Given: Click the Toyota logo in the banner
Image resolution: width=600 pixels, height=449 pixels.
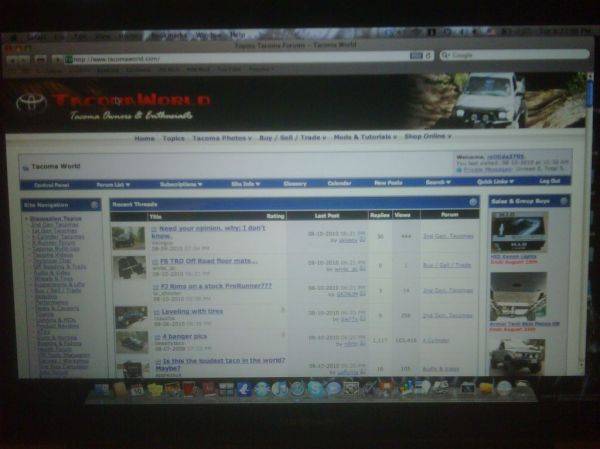Looking at the screenshot, I should (x=31, y=103).
